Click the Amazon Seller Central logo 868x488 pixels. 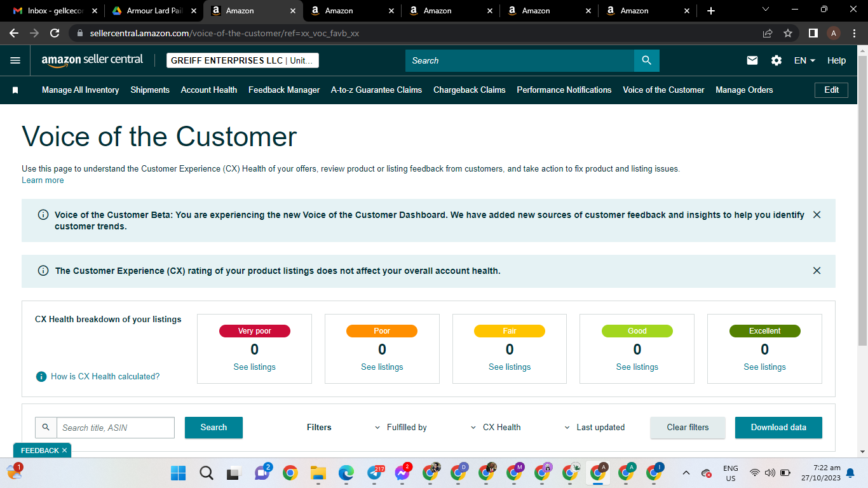tap(92, 60)
